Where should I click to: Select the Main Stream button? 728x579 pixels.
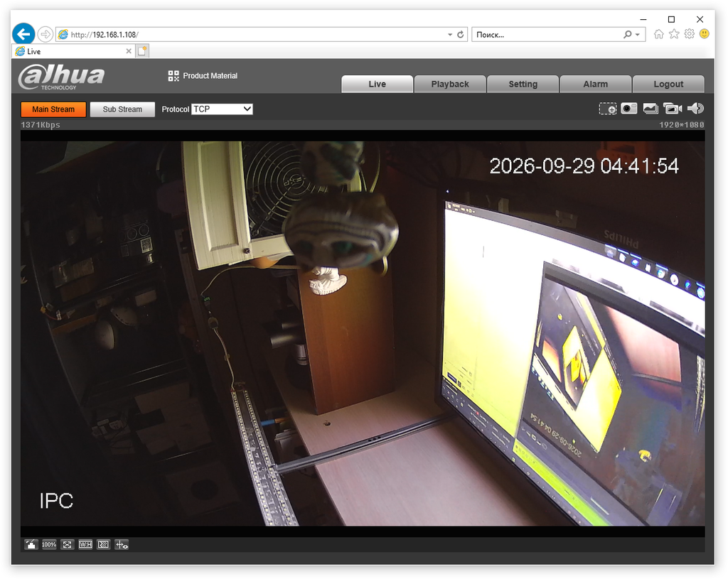pyautogui.click(x=53, y=109)
